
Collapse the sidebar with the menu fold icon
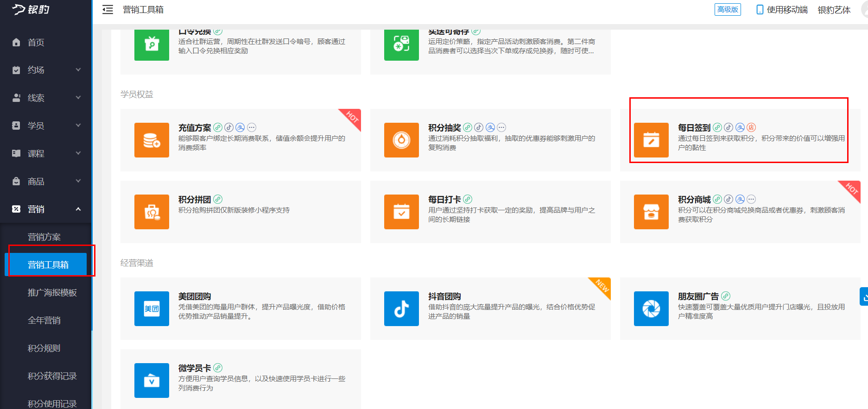tap(108, 10)
